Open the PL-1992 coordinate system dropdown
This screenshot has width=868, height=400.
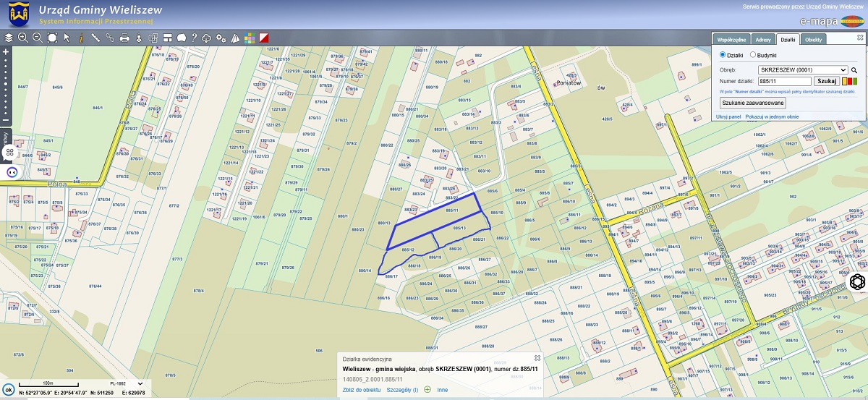(x=140, y=383)
